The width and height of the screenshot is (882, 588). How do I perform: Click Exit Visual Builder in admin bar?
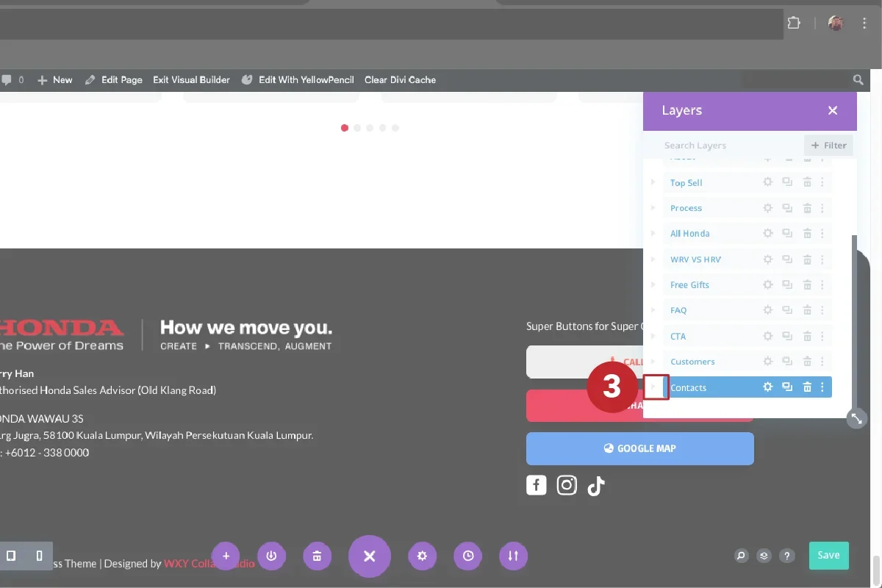coord(191,79)
